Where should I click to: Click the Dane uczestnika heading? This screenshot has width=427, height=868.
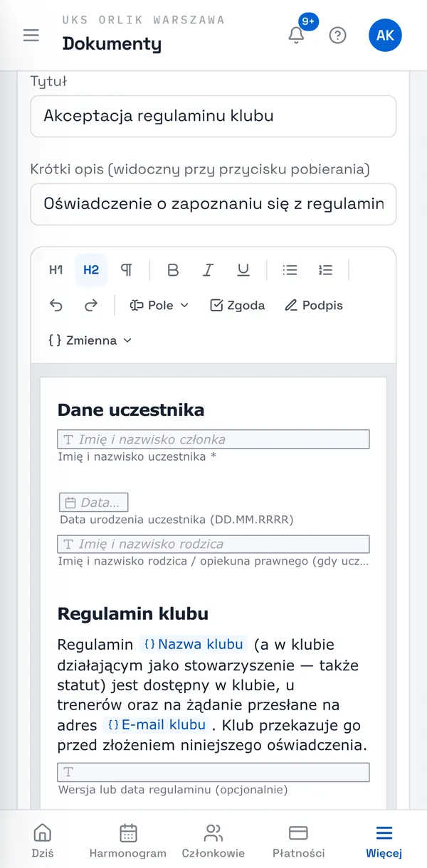pyautogui.click(x=131, y=410)
